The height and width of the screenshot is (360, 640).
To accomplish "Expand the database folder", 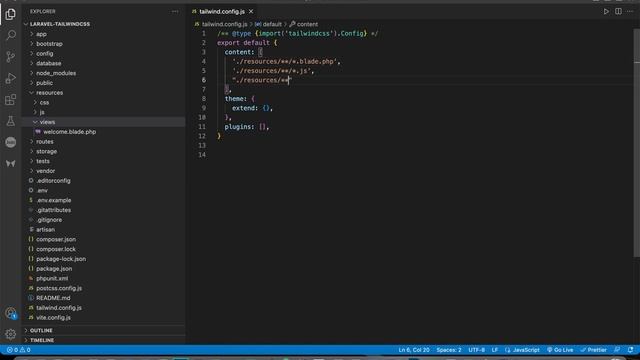I will click(x=49, y=63).
